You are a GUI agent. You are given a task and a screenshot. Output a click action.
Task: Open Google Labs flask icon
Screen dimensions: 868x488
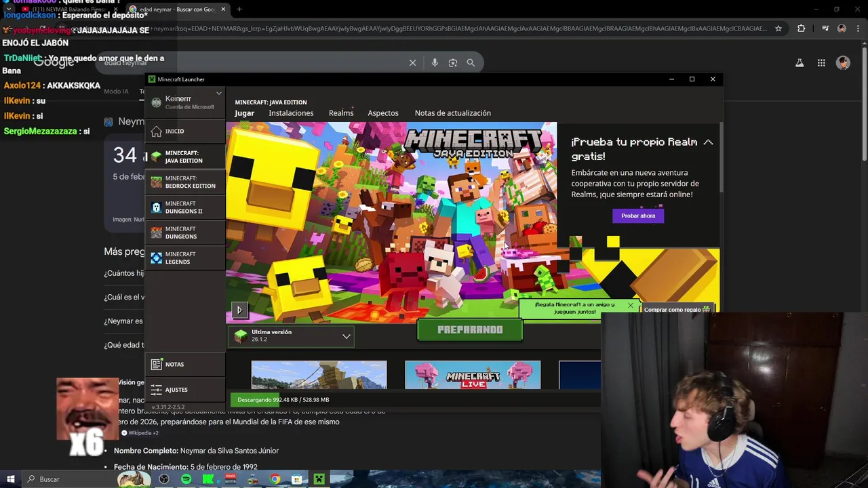point(800,63)
